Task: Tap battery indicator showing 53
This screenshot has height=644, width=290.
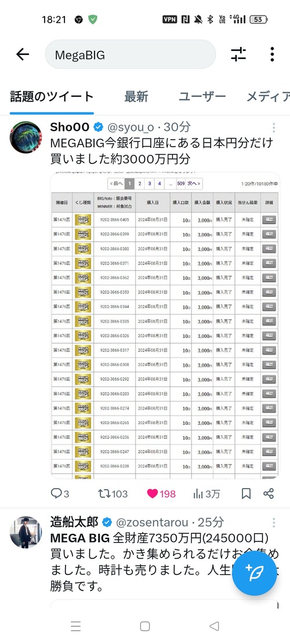Action: pos(258,19)
